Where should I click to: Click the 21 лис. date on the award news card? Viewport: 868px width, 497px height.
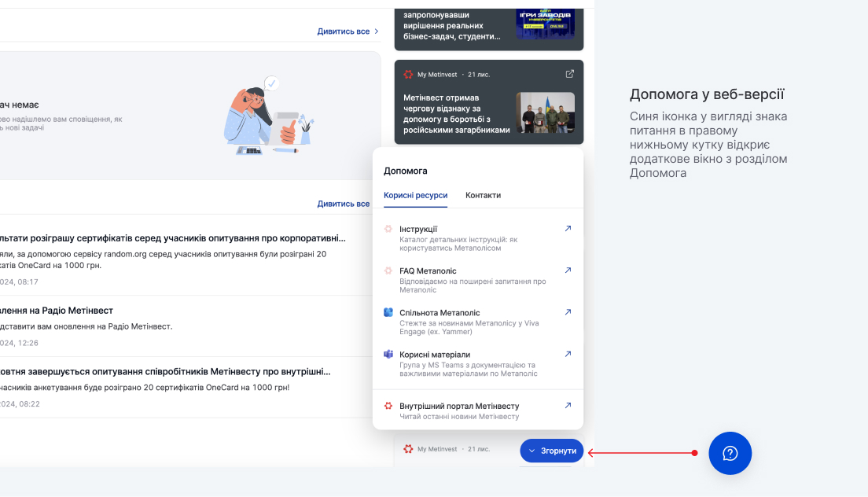tap(479, 75)
